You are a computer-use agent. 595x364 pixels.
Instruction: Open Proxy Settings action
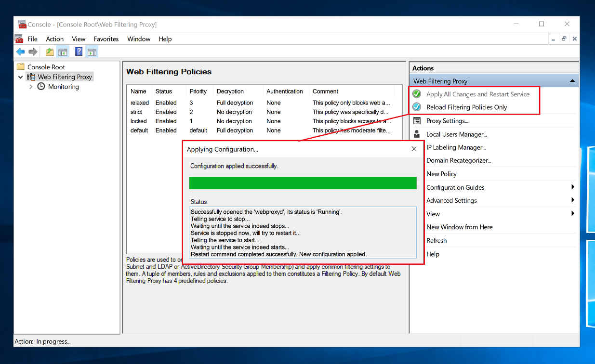(447, 121)
